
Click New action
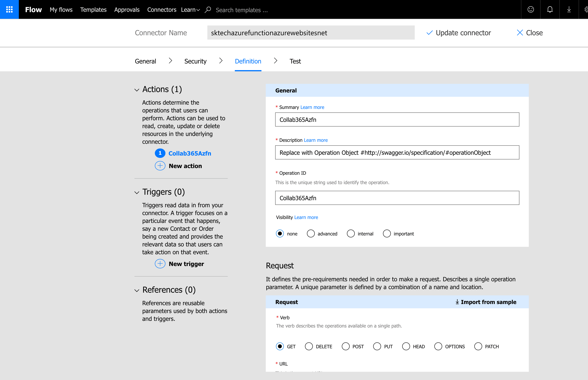pos(185,166)
